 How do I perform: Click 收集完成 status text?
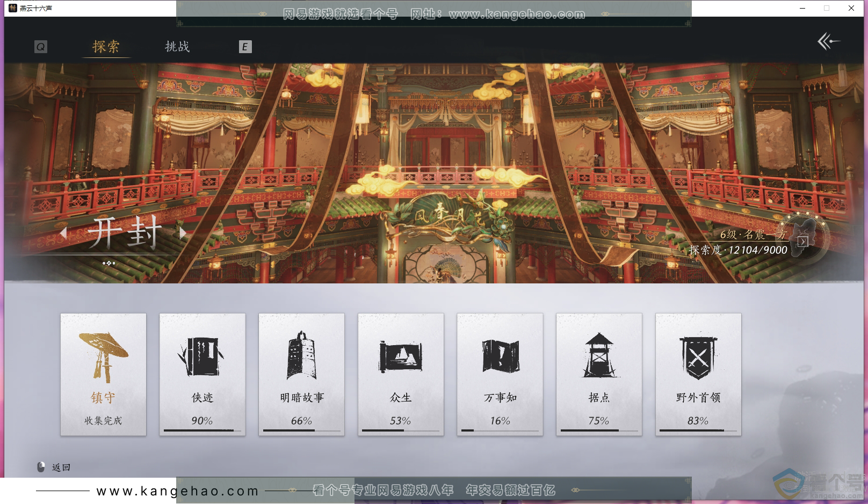click(x=103, y=421)
